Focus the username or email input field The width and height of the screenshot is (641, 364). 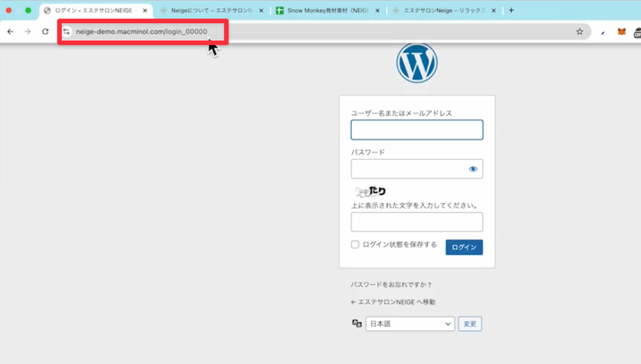pos(416,130)
